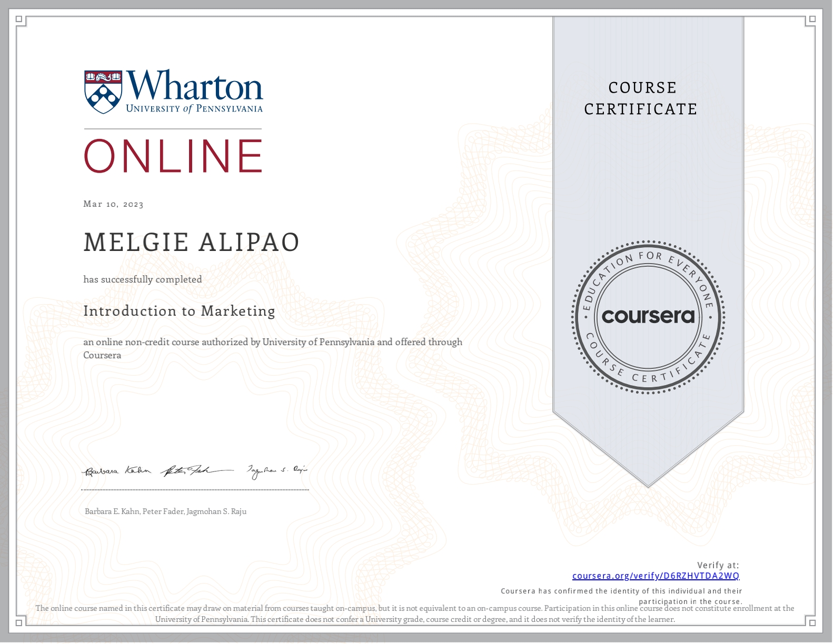Select the course title "Introduction to Marketing"
Screen dimensions: 834x644
point(179,311)
